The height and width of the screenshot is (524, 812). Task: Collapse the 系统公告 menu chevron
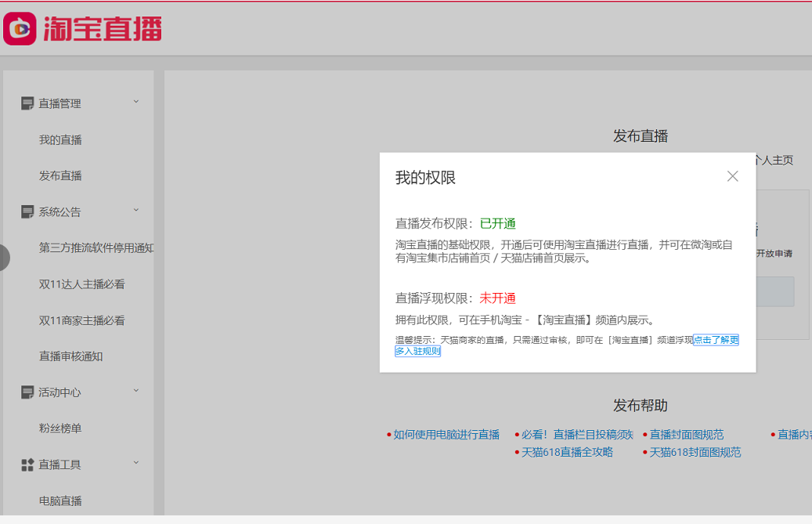[136, 210]
